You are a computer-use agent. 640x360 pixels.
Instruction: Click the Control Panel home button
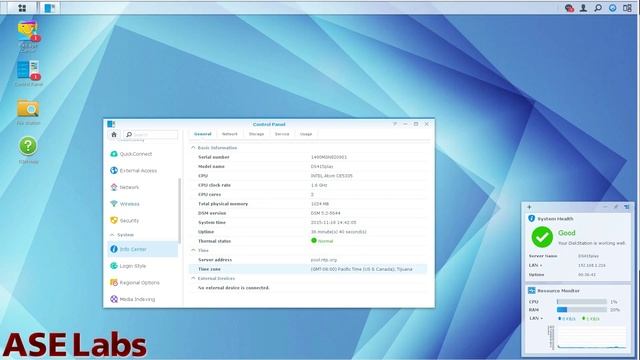[114, 134]
